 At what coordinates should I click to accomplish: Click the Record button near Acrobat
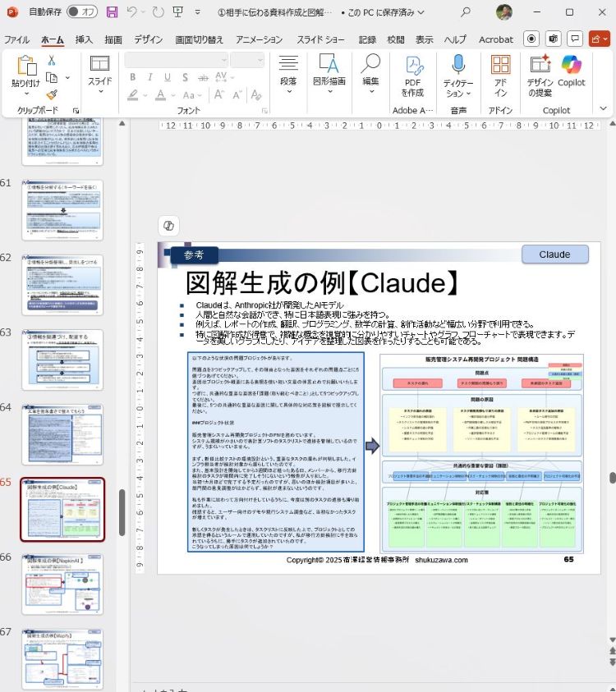(531, 39)
